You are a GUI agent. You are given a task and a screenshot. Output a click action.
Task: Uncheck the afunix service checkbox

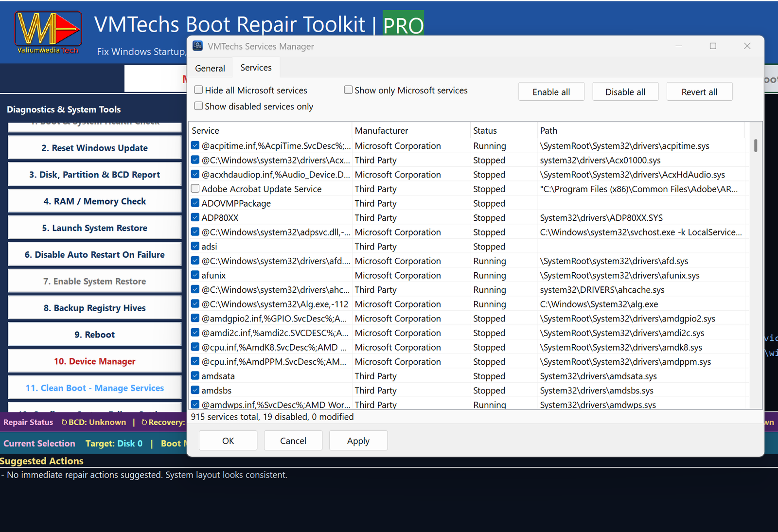coord(195,275)
